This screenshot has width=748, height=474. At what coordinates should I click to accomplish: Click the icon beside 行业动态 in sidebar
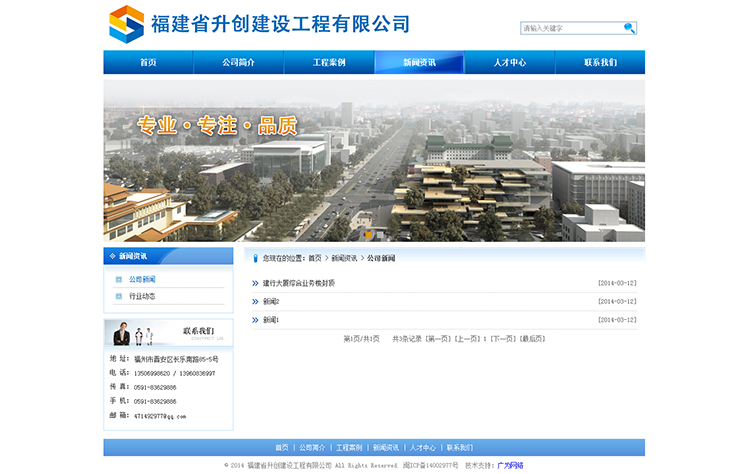(119, 296)
